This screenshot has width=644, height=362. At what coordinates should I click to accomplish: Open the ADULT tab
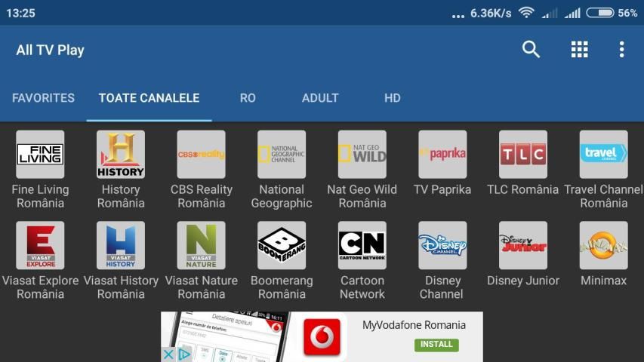point(320,98)
